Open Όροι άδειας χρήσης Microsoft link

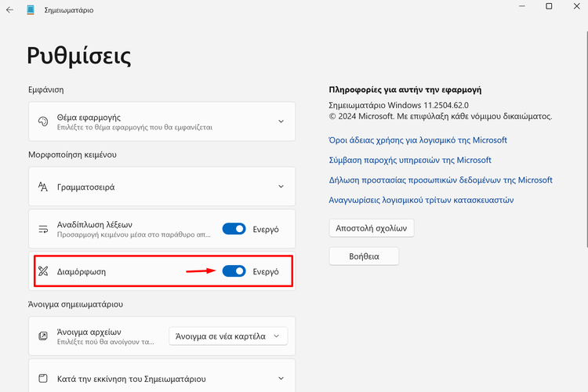click(418, 140)
